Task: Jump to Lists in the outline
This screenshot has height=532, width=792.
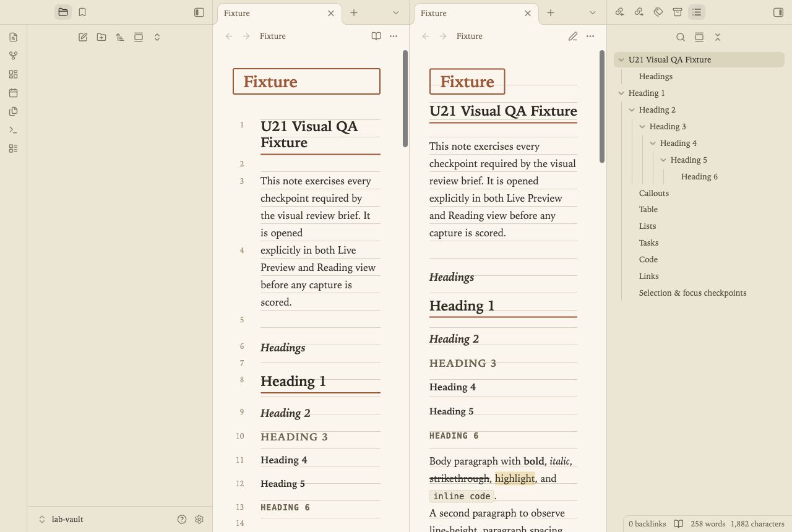Action: (x=648, y=227)
